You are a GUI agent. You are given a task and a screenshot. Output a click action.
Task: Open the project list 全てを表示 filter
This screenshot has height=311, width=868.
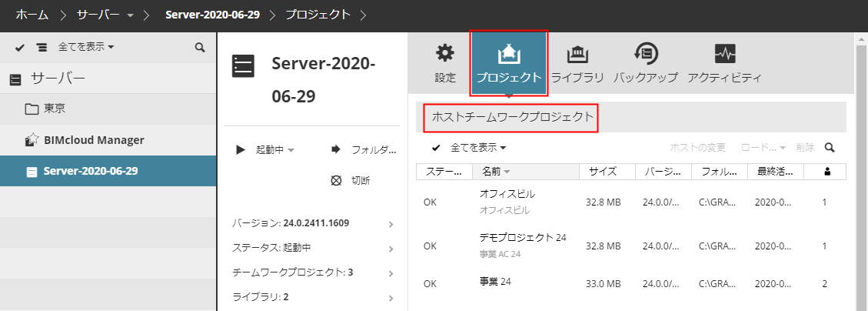point(479,148)
